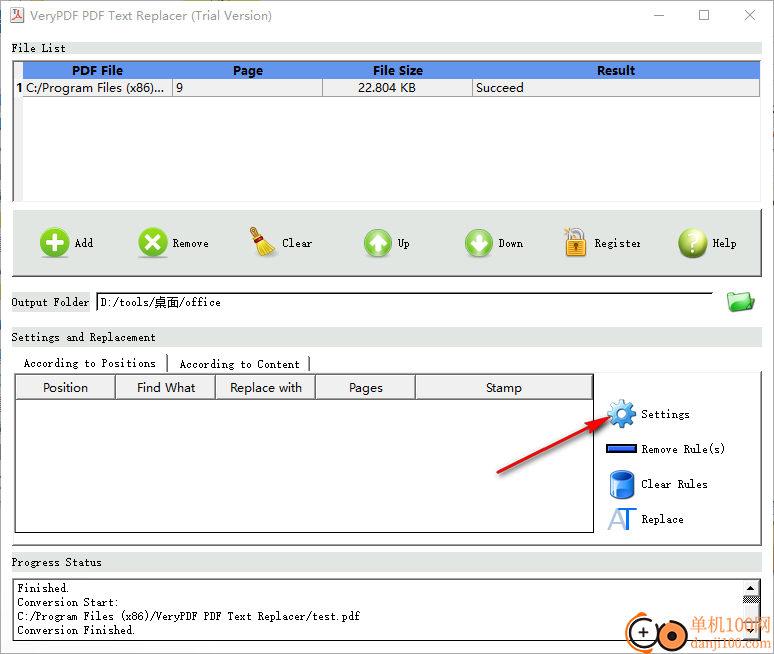Click the Register button label
The width and height of the screenshot is (774, 654).
(617, 243)
